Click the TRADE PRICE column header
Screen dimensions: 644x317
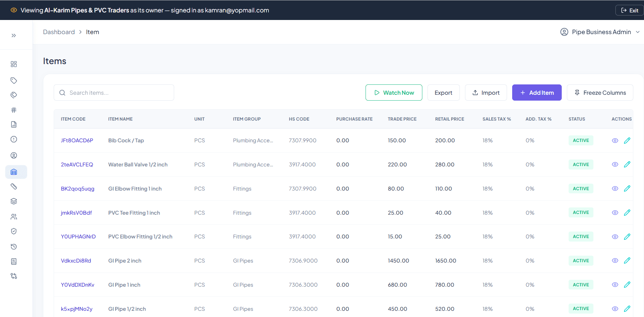click(x=402, y=119)
